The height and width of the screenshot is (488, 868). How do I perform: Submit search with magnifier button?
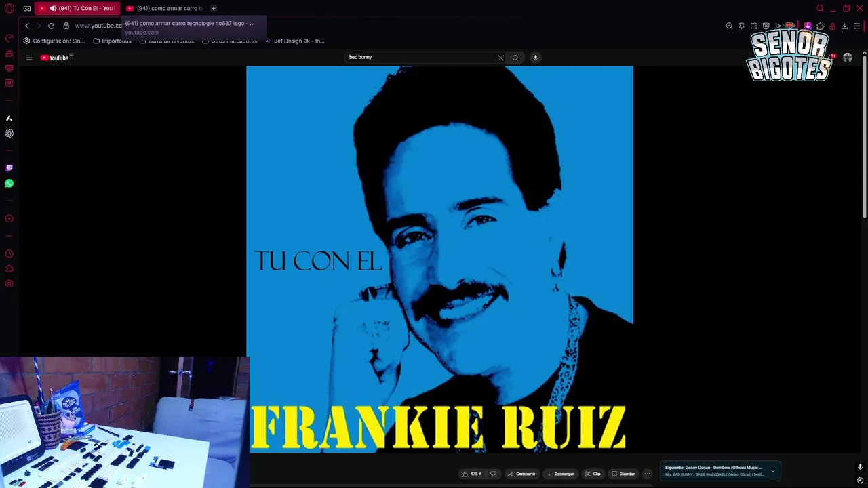[515, 58]
